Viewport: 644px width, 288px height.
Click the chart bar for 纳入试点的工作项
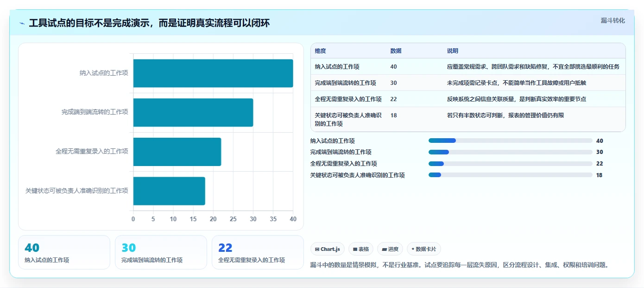213,73
